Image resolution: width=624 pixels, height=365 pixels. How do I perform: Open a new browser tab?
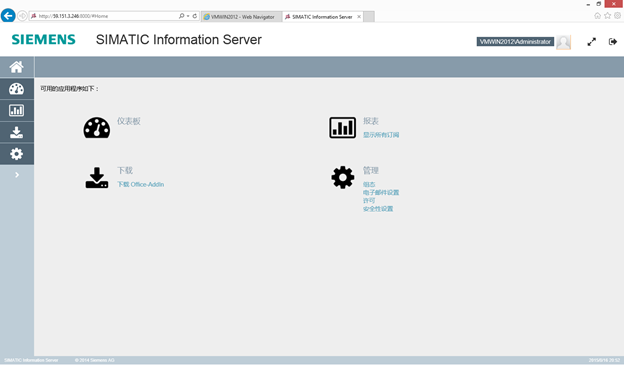pyautogui.click(x=369, y=17)
